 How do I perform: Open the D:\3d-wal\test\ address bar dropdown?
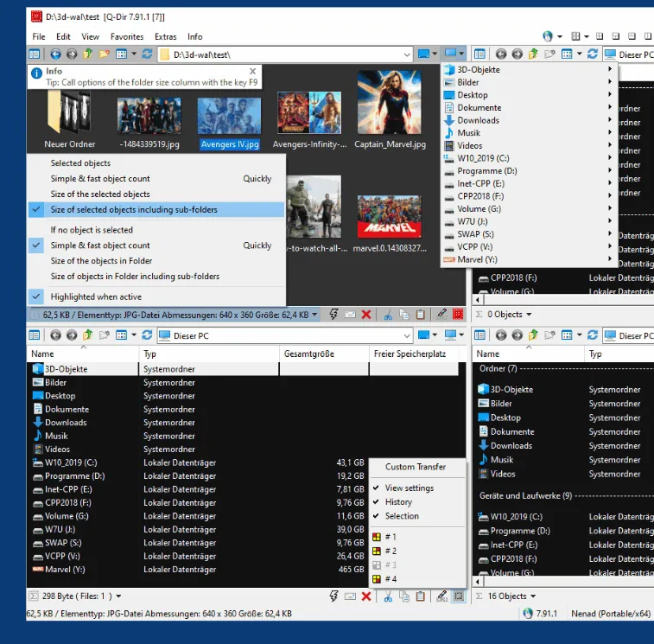point(408,54)
